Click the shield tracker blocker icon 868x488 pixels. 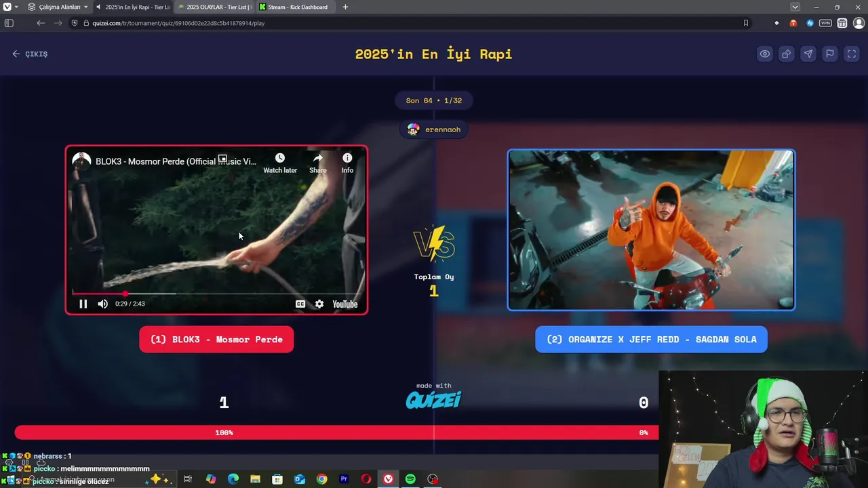(x=75, y=23)
